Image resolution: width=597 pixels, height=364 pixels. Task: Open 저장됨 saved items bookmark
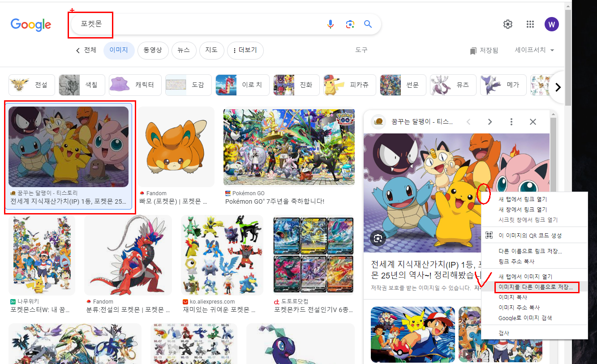(484, 51)
